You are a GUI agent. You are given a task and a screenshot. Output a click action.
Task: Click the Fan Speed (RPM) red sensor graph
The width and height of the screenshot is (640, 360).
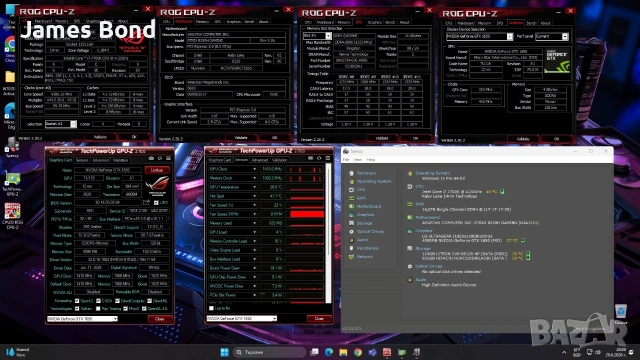pos(307,214)
